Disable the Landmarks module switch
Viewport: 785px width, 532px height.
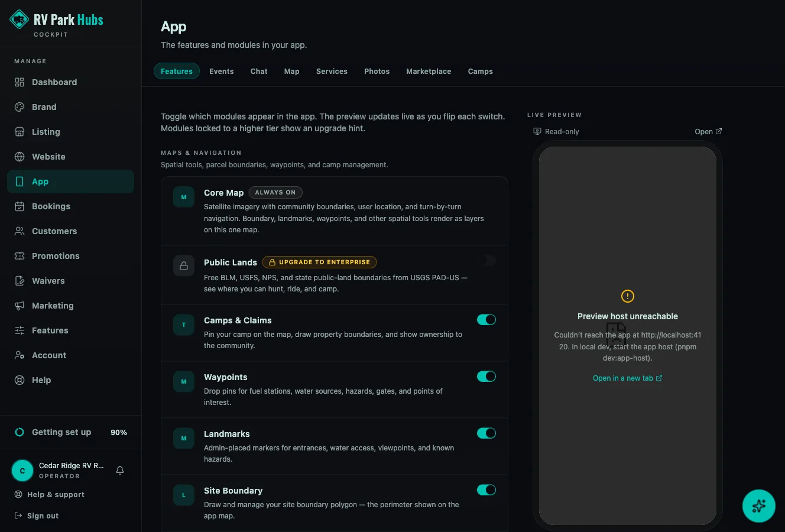point(486,433)
